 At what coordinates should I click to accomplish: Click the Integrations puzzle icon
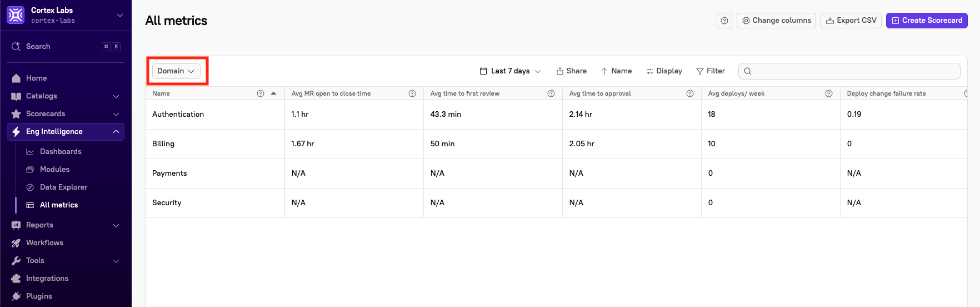pos(16,279)
